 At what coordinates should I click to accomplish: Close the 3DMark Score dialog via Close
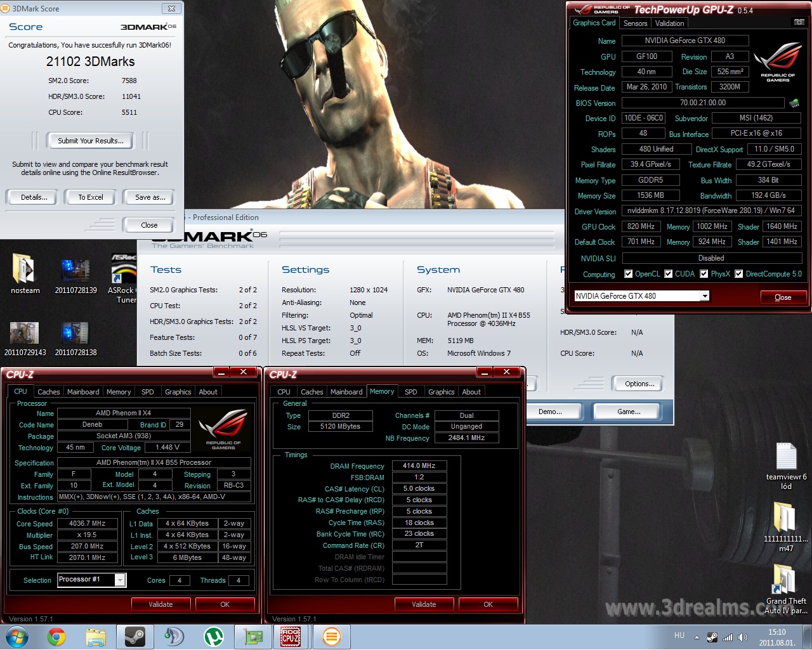(x=149, y=225)
